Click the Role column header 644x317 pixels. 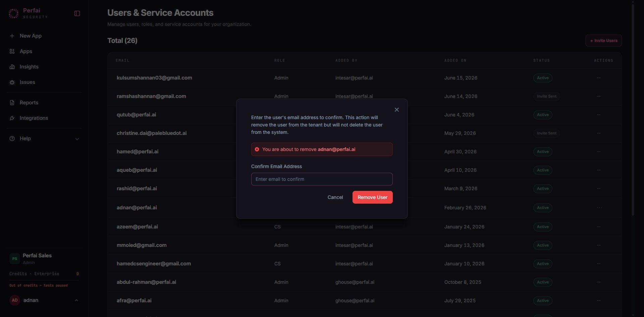pyautogui.click(x=279, y=60)
